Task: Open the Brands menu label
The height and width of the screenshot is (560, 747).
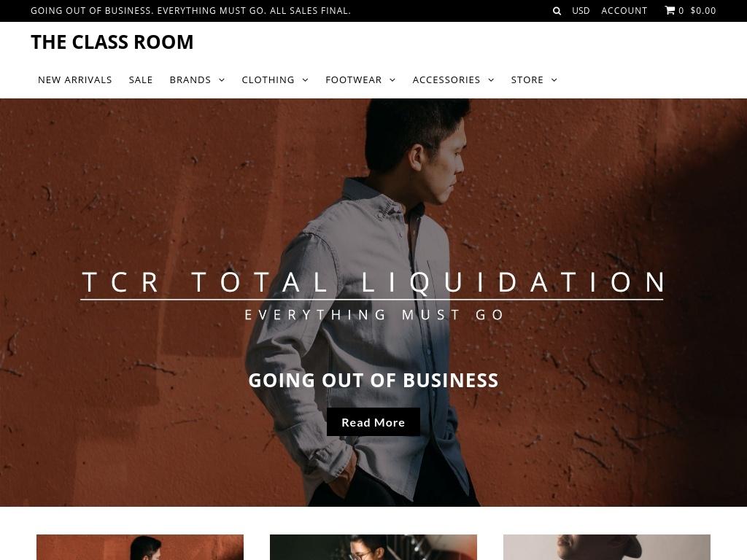Action: (x=190, y=80)
